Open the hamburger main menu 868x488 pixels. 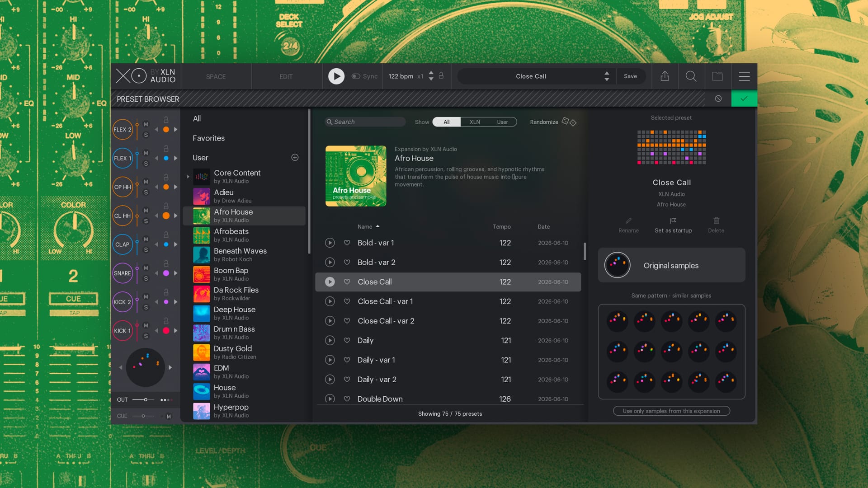744,76
